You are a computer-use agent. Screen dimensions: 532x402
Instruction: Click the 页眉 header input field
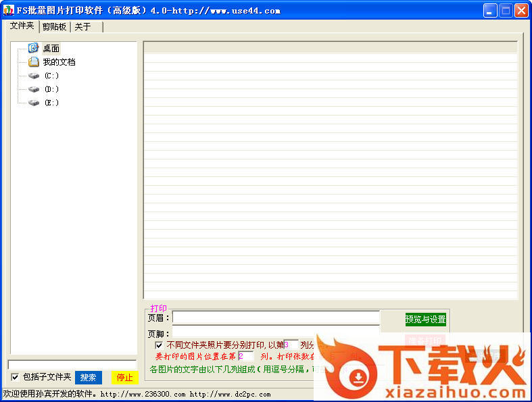(276, 318)
